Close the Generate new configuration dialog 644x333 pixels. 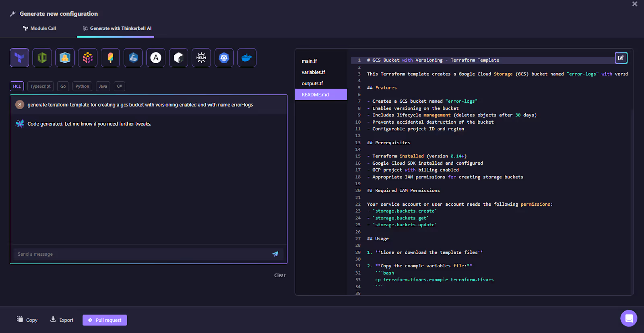pos(635,4)
